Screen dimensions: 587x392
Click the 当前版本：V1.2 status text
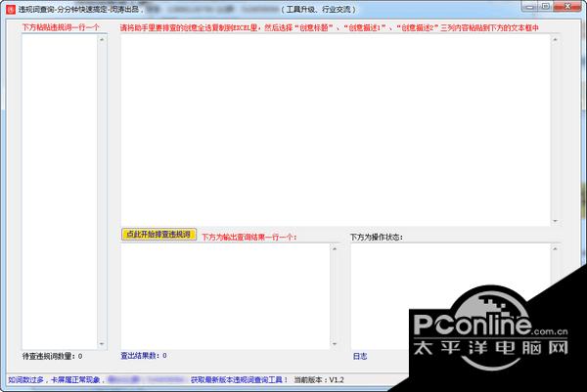click(x=319, y=379)
